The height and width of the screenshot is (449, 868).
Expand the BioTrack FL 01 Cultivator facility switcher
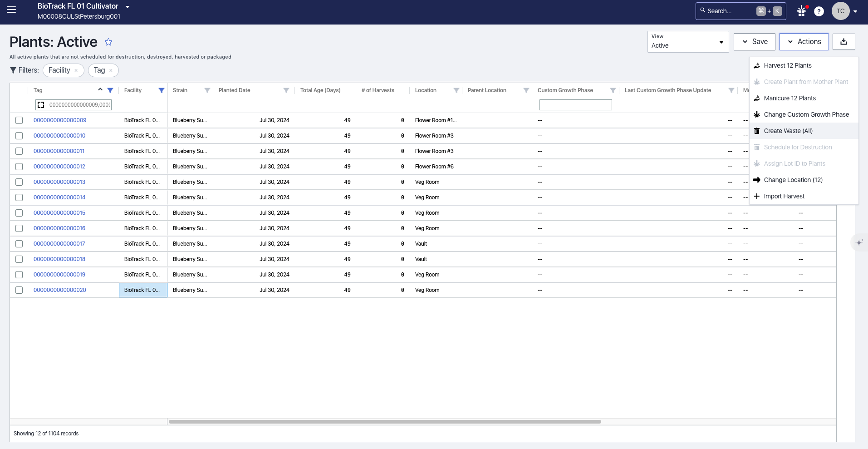(x=128, y=7)
